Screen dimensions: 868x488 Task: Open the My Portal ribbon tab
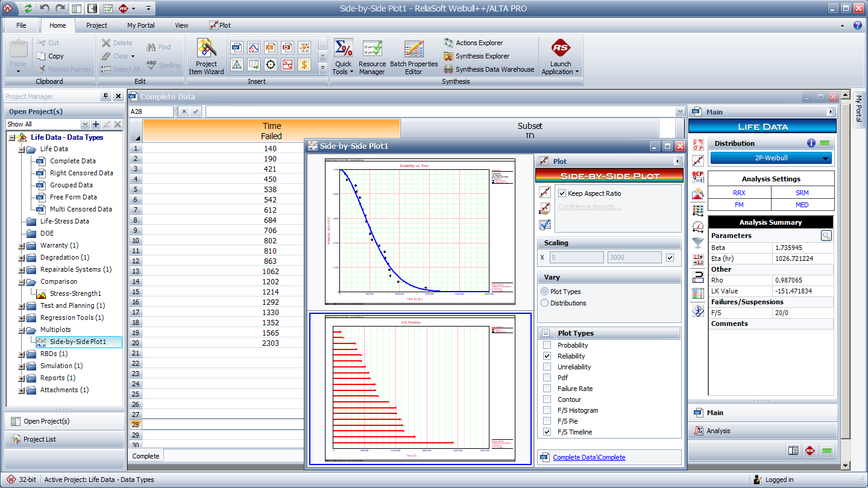pyautogui.click(x=140, y=25)
